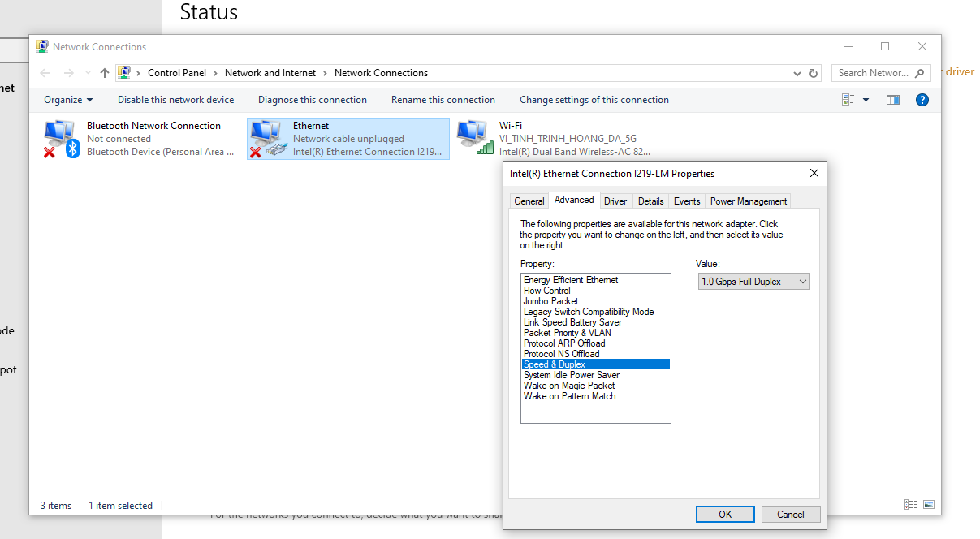Expand the Organize menu
980x539 pixels.
tap(68, 100)
